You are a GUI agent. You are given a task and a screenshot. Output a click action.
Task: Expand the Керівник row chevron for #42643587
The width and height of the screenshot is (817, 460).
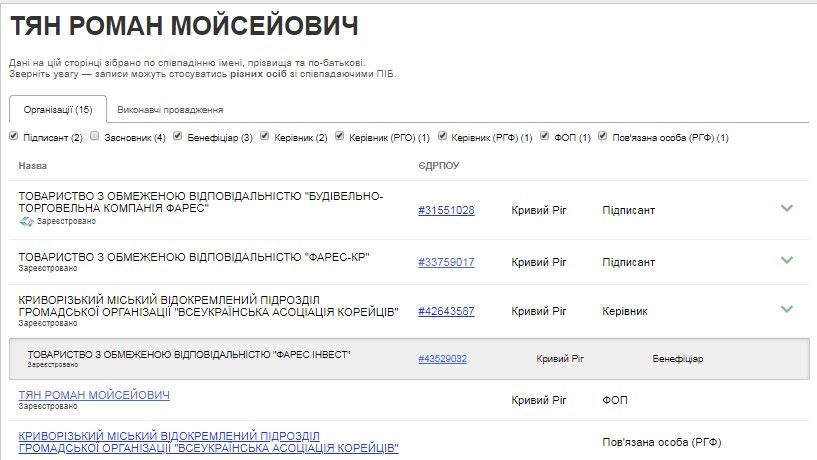787,310
